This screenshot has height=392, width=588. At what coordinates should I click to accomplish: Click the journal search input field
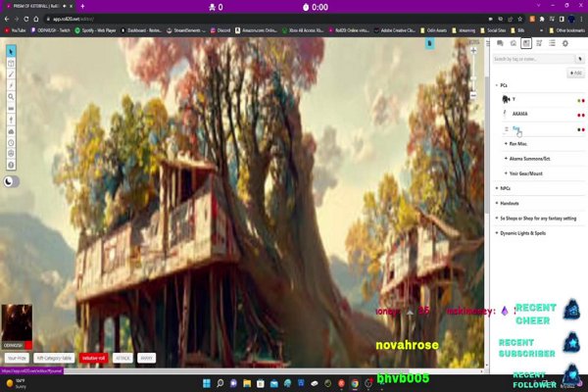coord(533,59)
